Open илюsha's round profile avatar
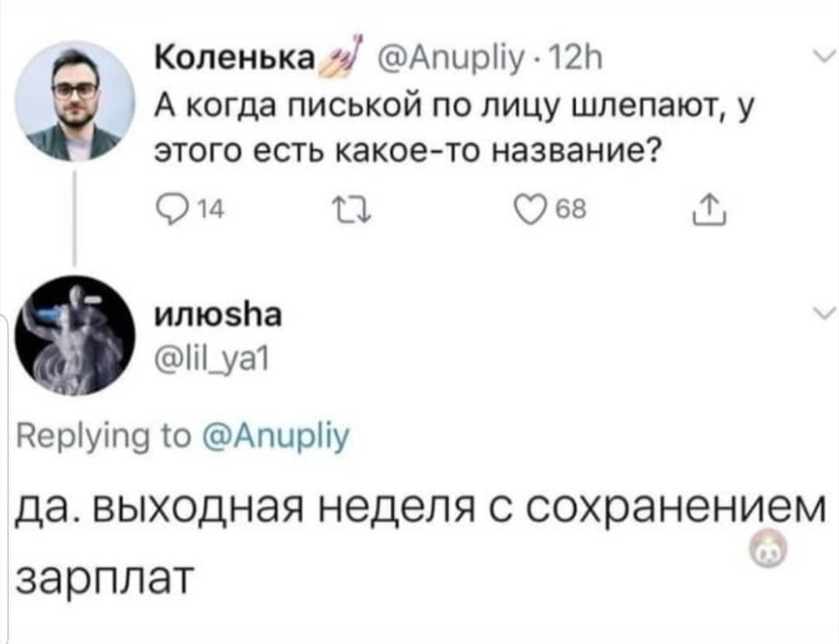Screen dimensions: 839x644 (x=75, y=335)
